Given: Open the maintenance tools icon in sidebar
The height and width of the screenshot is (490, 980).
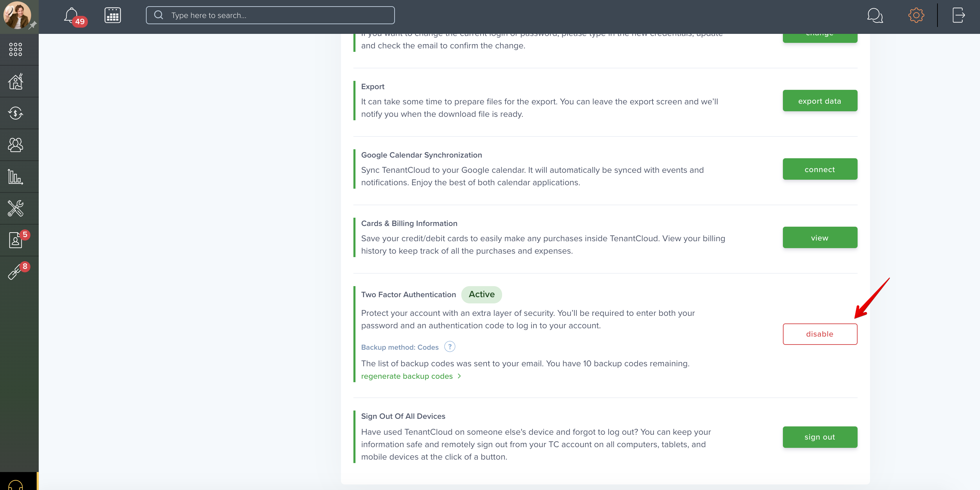Looking at the screenshot, I should pyautogui.click(x=16, y=208).
